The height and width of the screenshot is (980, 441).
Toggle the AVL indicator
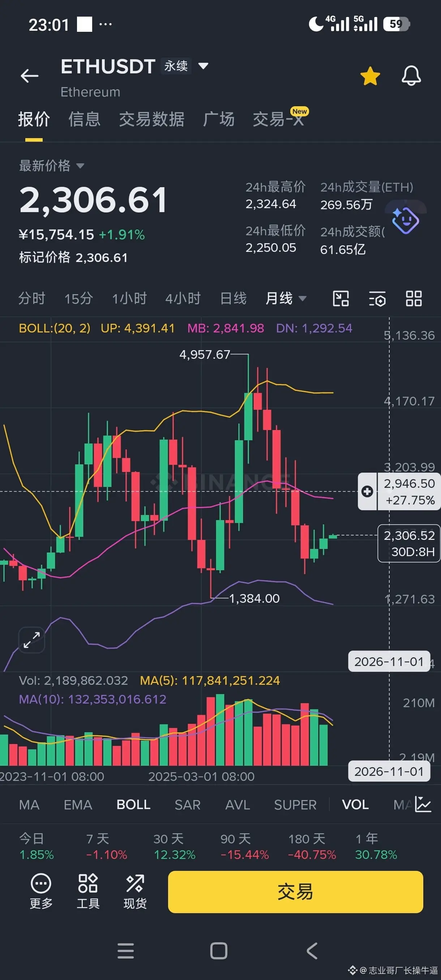(x=237, y=805)
